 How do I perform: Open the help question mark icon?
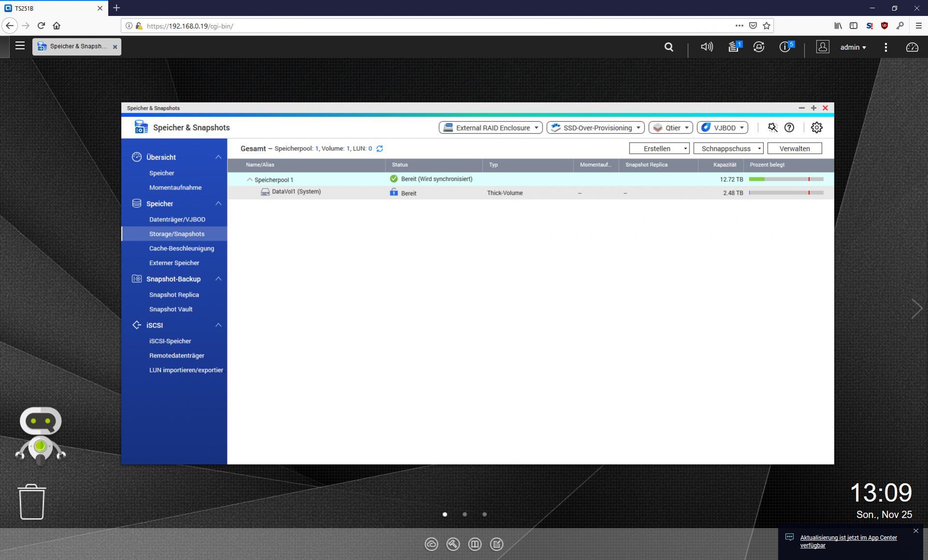point(789,128)
